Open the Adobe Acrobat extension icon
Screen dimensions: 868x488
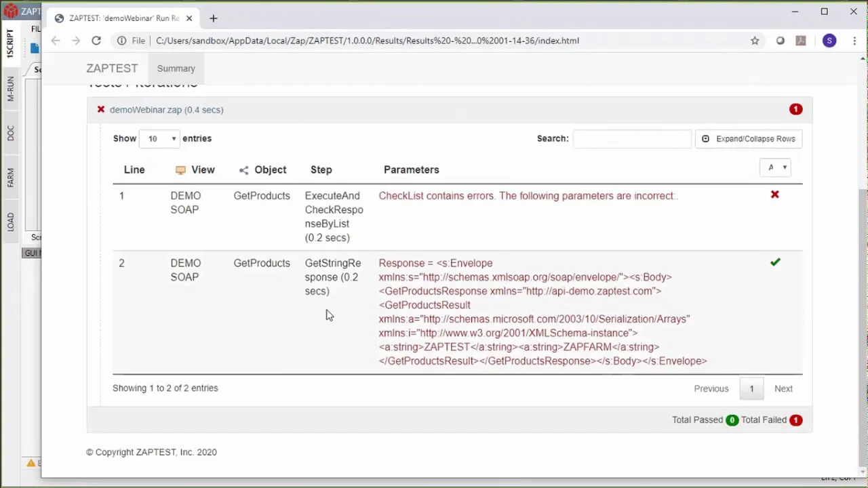tap(801, 41)
